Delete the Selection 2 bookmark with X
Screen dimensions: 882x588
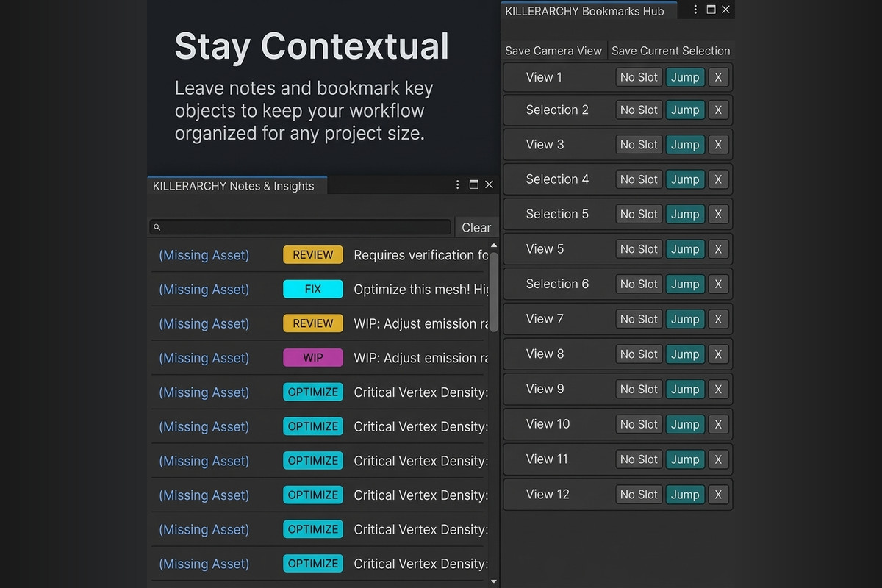pos(718,110)
